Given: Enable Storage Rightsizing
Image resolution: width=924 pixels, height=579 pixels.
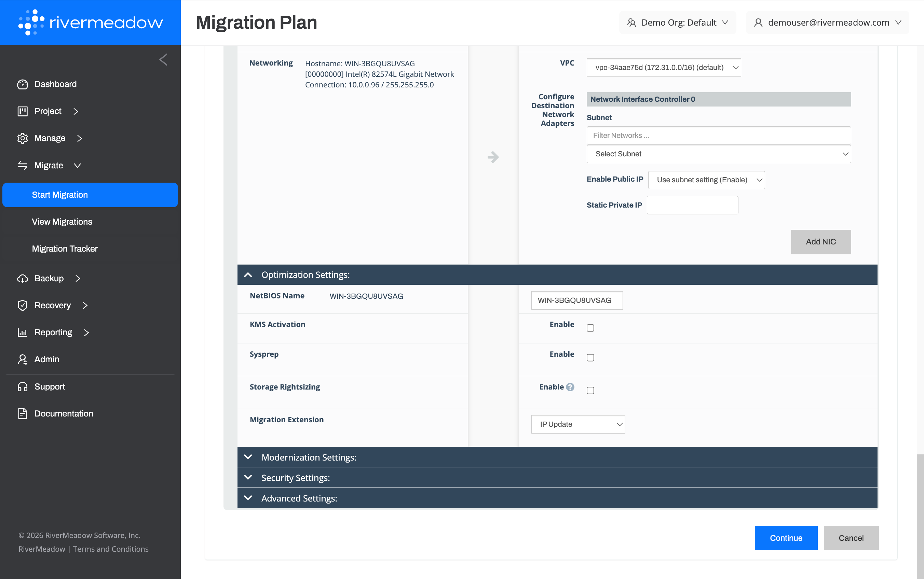Looking at the screenshot, I should pyautogui.click(x=590, y=390).
